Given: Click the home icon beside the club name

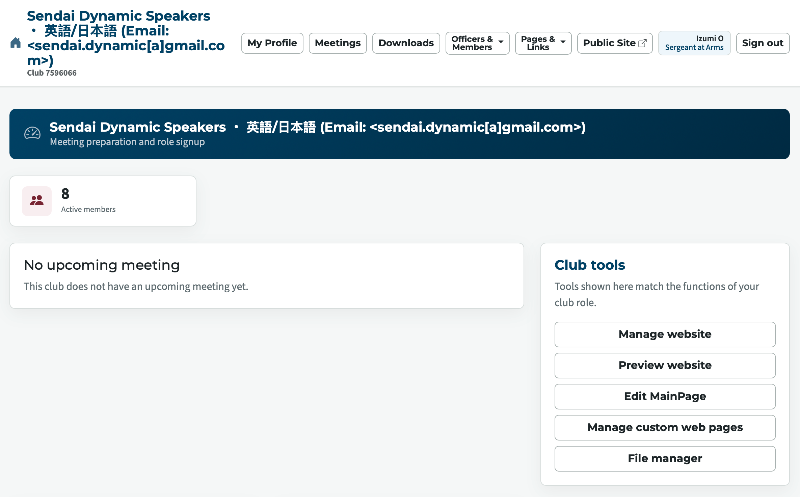Looking at the screenshot, I should [15, 43].
